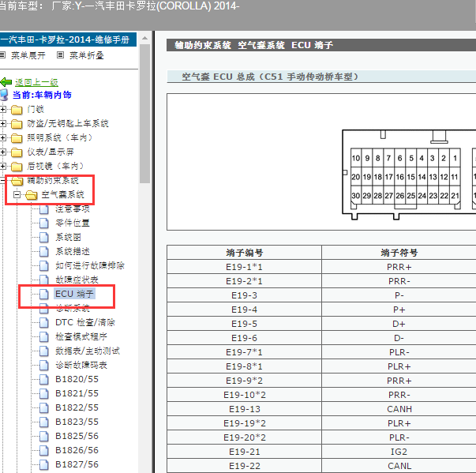
Task: Click the sidebar scroll up arrow
Action: 144,38
